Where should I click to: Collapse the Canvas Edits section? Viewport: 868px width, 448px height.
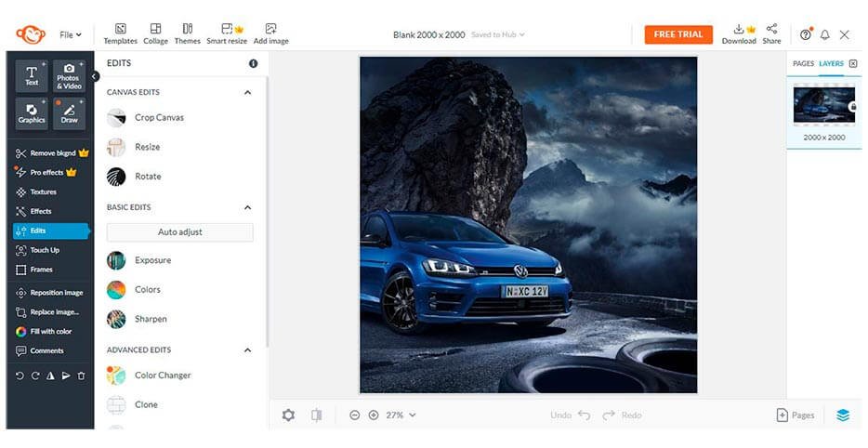pyautogui.click(x=247, y=93)
